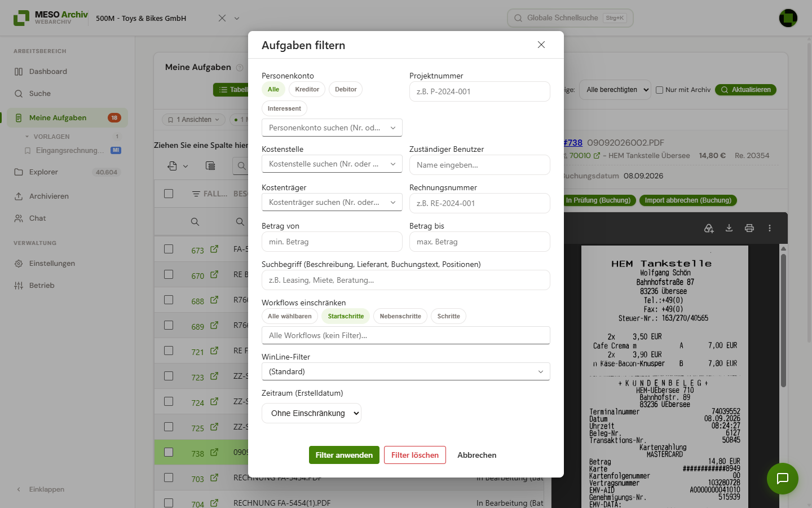
Task: Open external link icon for row 738
Action: pyautogui.click(x=214, y=452)
